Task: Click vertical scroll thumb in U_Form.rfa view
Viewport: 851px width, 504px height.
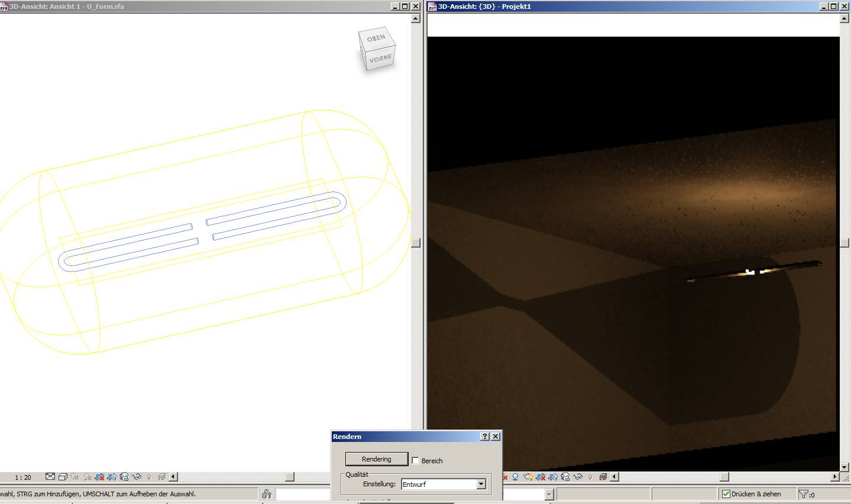Action: (416, 243)
